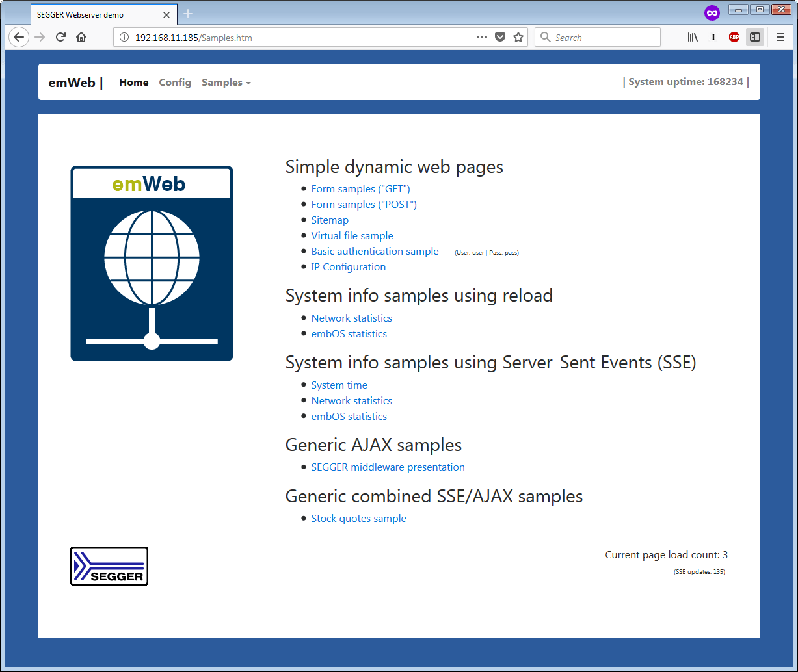The width and height of the screenshot is (798, 672).
Task: Open the browser home page icon
Action: click(x=81, y=37)
